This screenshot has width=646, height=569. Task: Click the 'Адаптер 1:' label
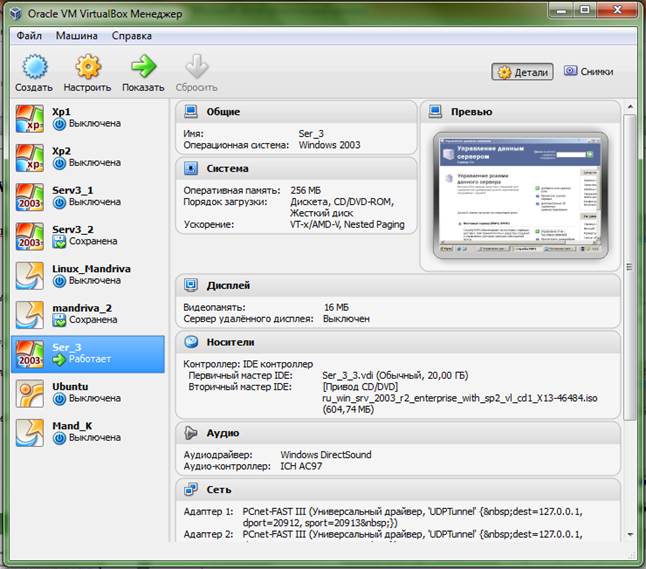point(208,511)
